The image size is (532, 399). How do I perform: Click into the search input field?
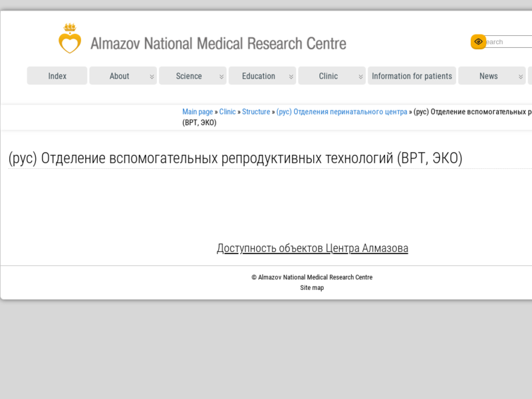coord(509,42)
